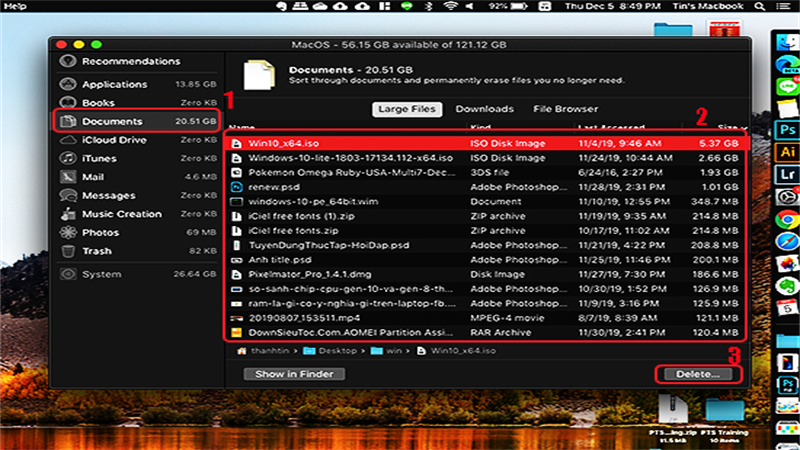Select Anh title.psd file row
The image size is (800, 450).
tap(485, 260)
